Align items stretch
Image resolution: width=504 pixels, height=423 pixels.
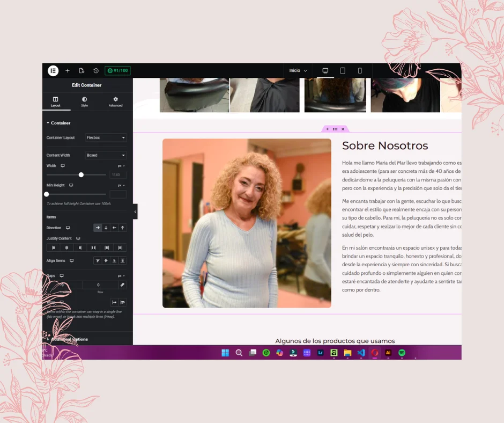pos(122,260)
